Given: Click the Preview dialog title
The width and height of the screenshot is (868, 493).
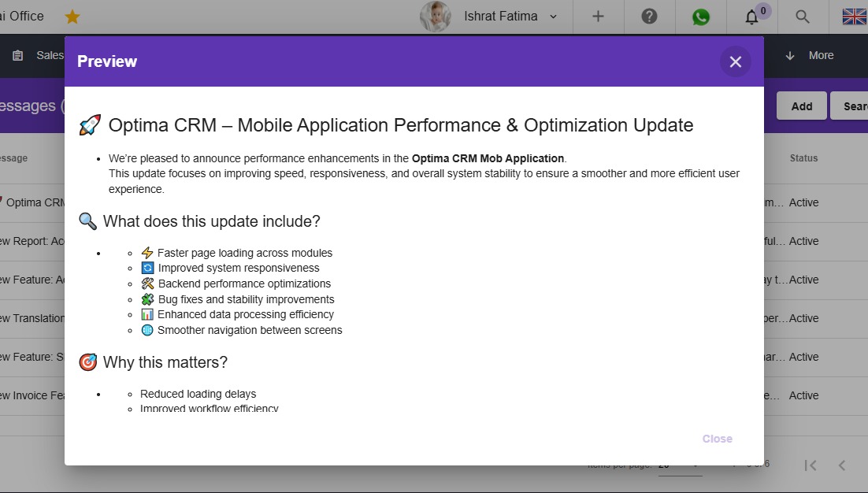Looking at the screenshot, I should tap(107, 61).
